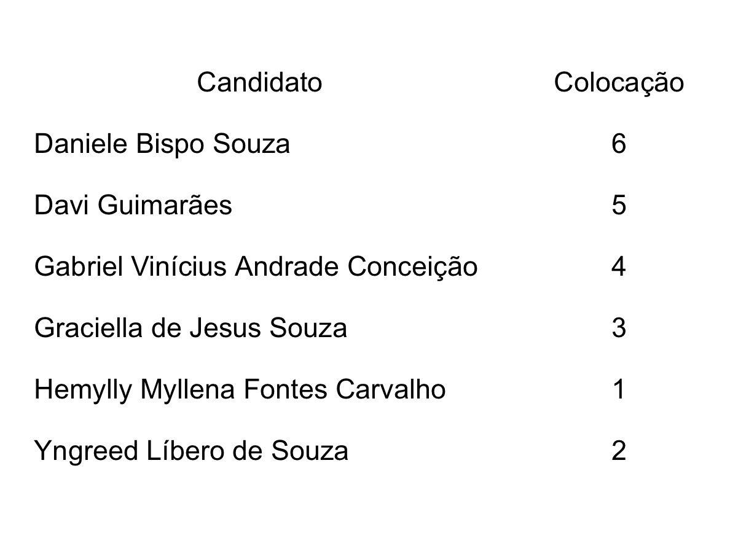
Task: Select the name Yngreed Líbero de Souza
Action: coord(192,452)
